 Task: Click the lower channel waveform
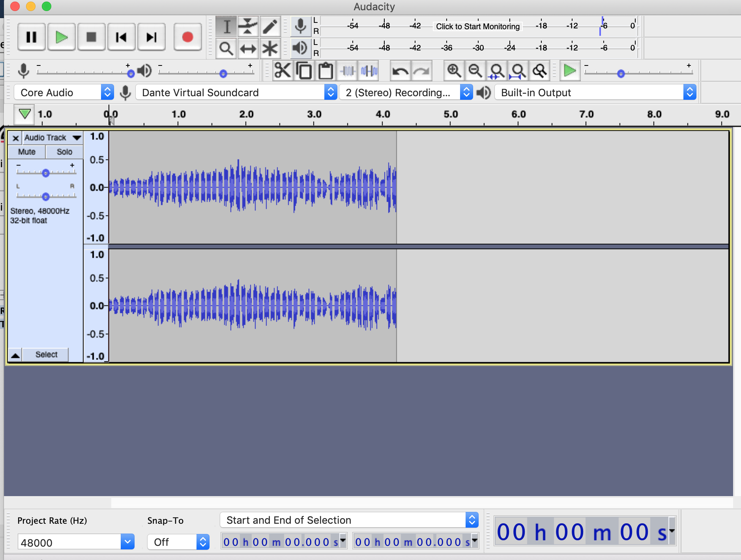[253, 305]
